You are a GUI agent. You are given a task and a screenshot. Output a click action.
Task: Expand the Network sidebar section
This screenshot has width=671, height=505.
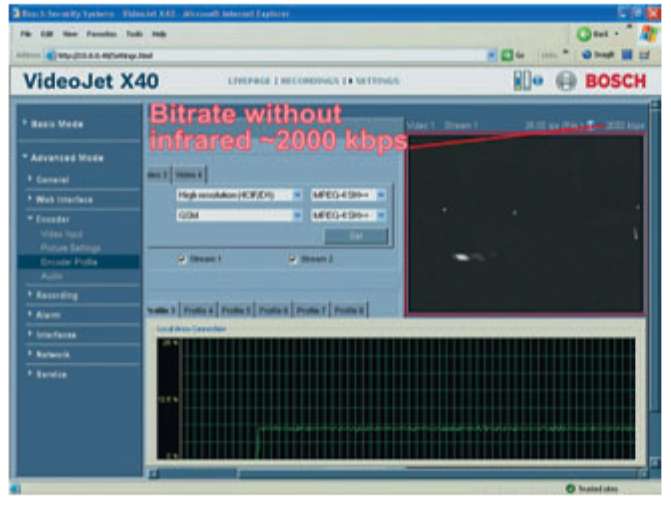click(x=52, y=354)
